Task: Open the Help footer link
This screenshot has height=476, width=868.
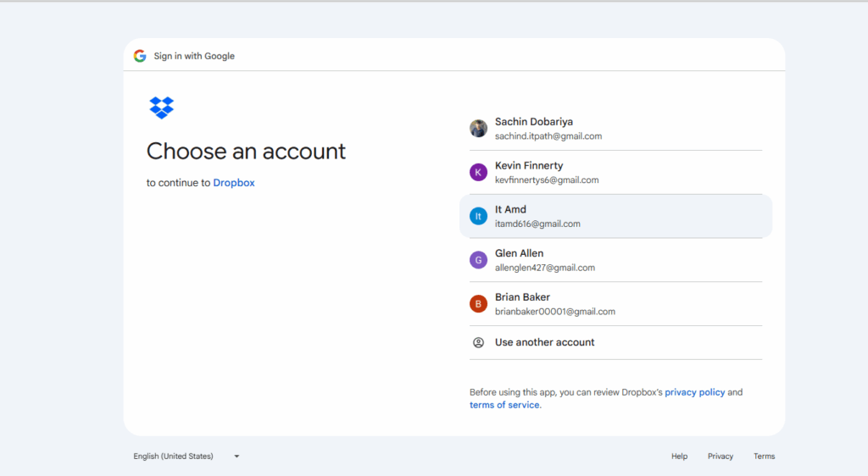Action: 679,457
